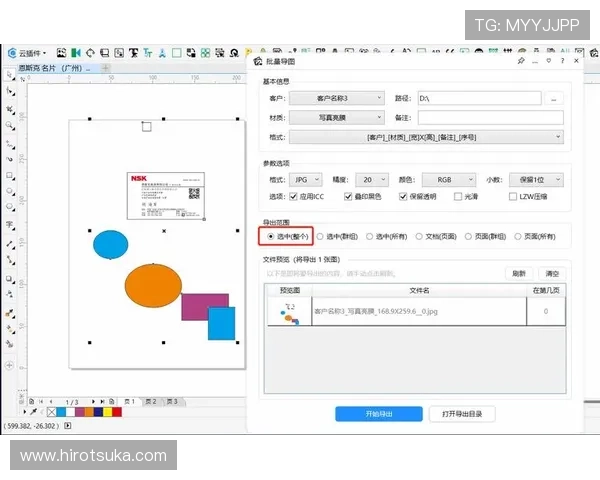
Task: Click the quick customize plus icon
Action: click(x=9, y=365)
